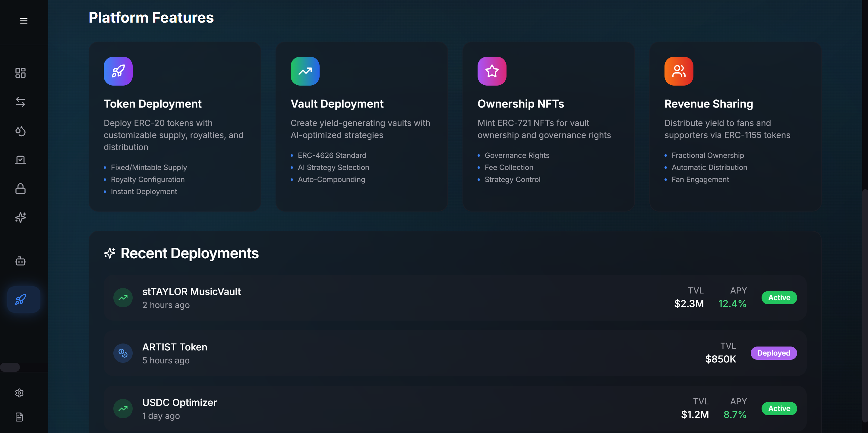Viewport: 868px width, 433px height.
Task: Open the AI sparkles icon in the sidebar
Action: pyautogui.click(x=20, y=218)
